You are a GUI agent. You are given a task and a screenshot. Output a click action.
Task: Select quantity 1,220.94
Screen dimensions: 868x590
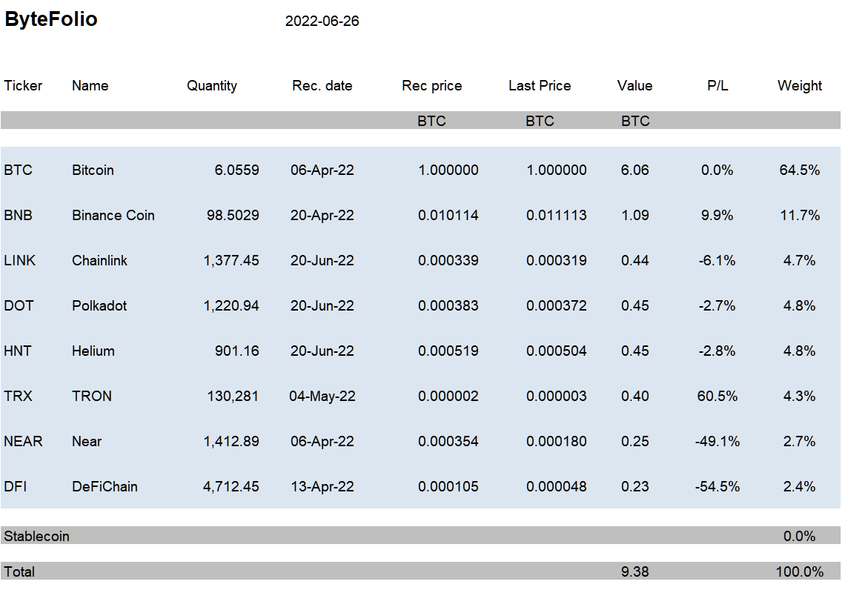point(231,306)
